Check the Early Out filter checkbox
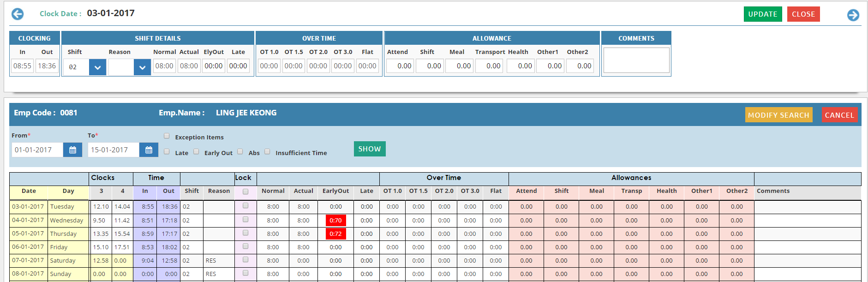The width and height of the screenshot is (868, 282). [196, 152]
